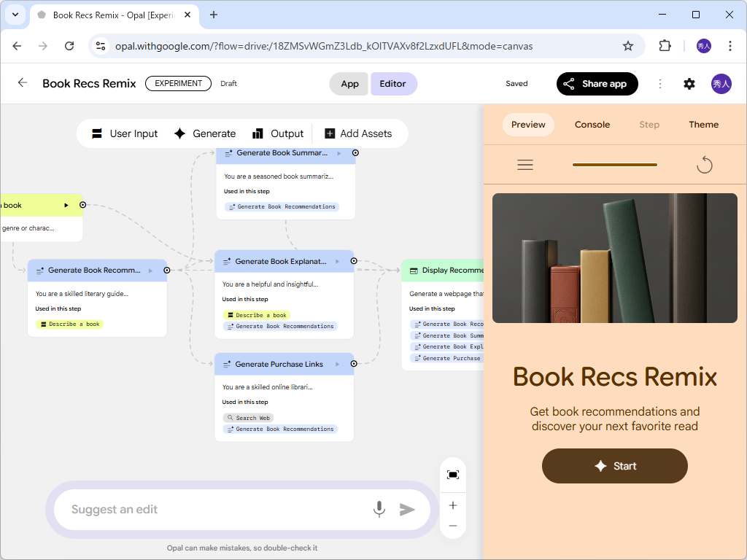This screenshot has width=747, height=560.
Task: Click the address bar URL
Action: tap(324, 46)
